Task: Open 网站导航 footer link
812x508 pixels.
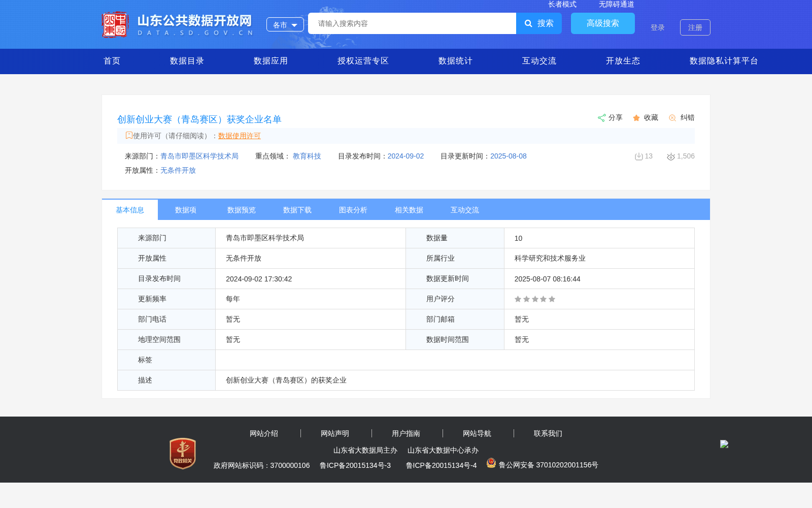Action: (x=477, y=433)
